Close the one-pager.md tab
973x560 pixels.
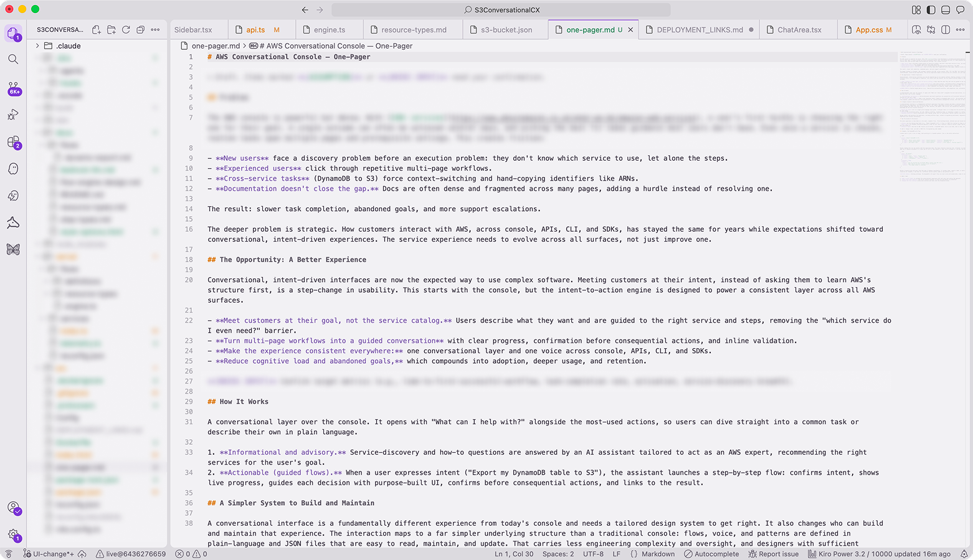[630, 29]
